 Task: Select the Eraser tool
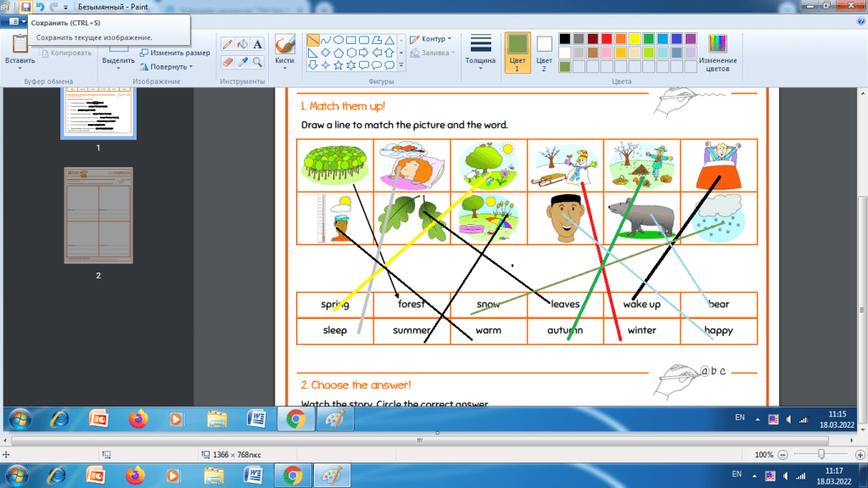click(227, 62)
